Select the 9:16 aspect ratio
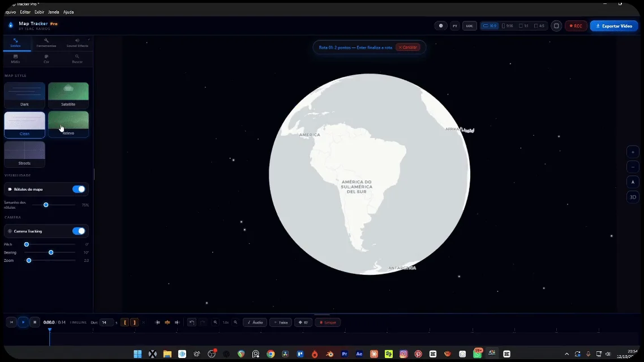 click(508, 26)
